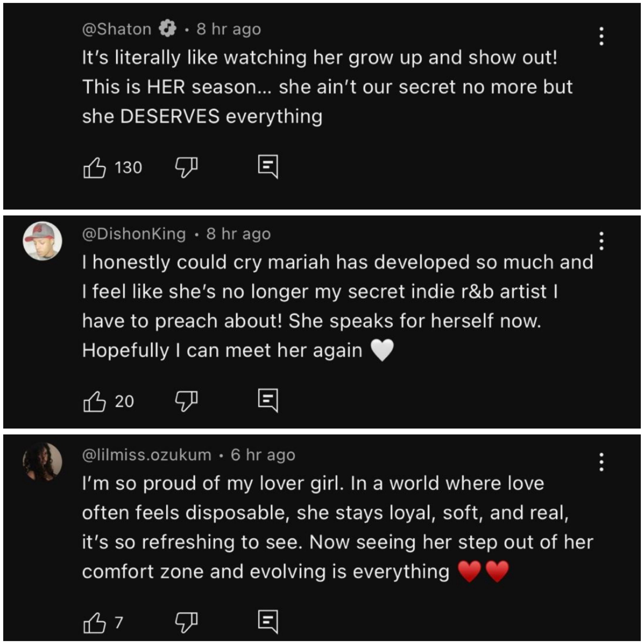Image resolution: width=644 pixels, height=644 pixels.
Task: Click @lilmiss.ozukum's profile picture
Action: pos(42,462)
